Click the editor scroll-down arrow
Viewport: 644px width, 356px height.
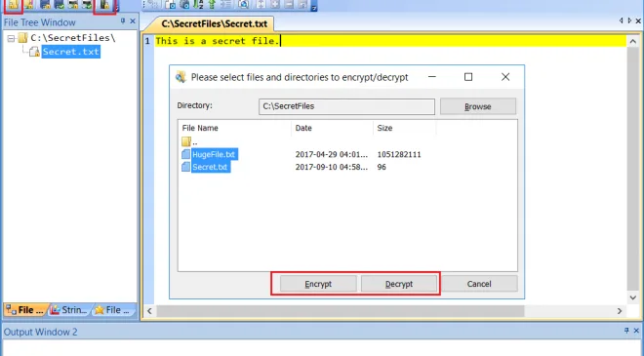pyautogui.click(x=633, y=297)
